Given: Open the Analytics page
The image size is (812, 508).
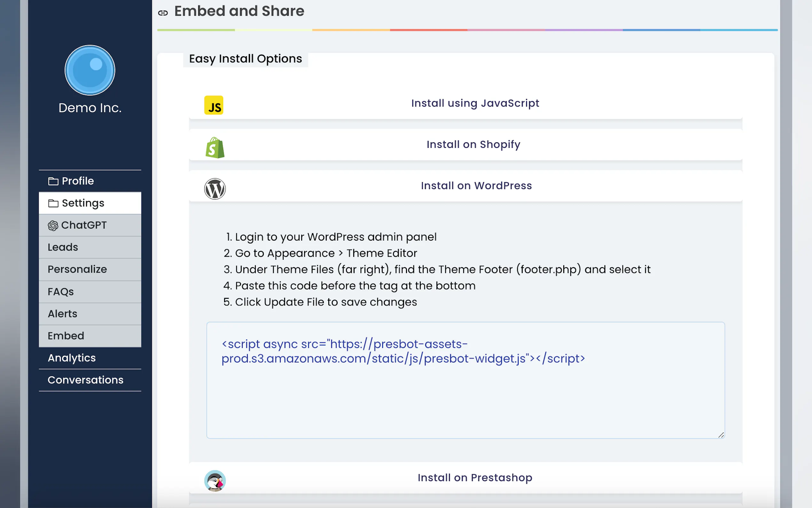Looking at the screenshot, I should pyautogui.click(x=72, y=358).
